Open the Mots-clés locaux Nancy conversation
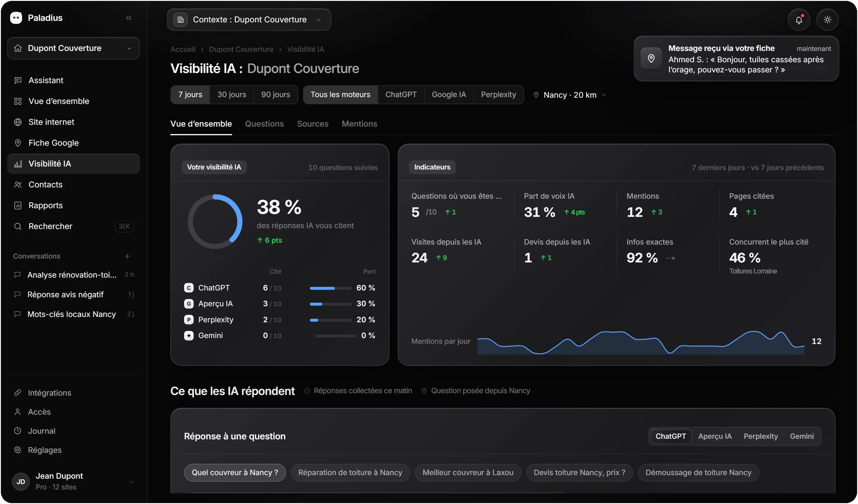 tap(74, 314)
